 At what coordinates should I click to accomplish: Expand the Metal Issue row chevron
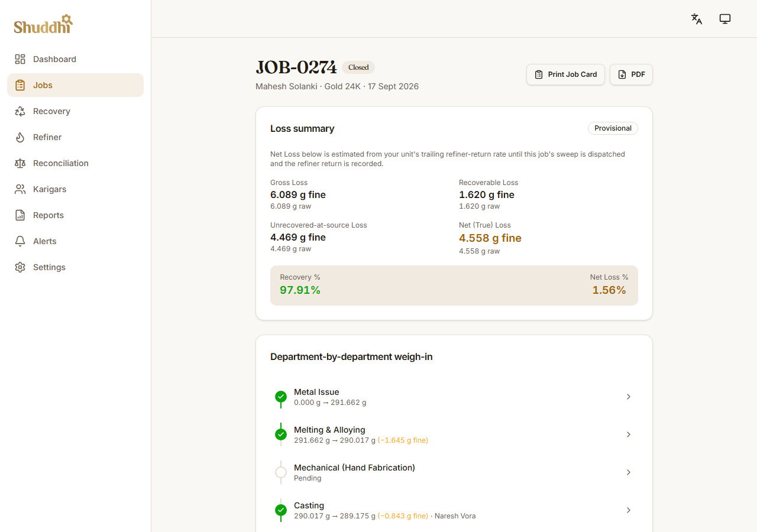[629, 397]
